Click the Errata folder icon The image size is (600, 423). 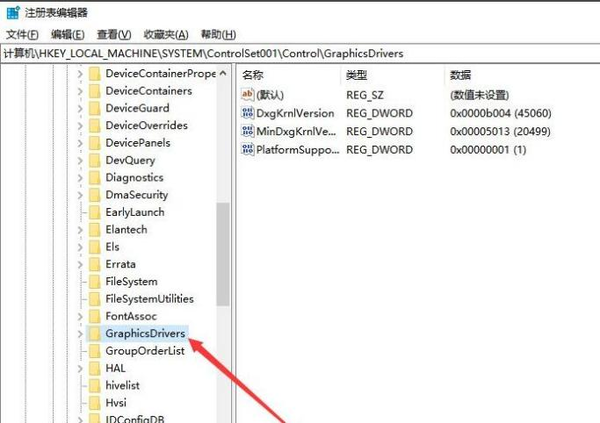(x=95, y=264)
